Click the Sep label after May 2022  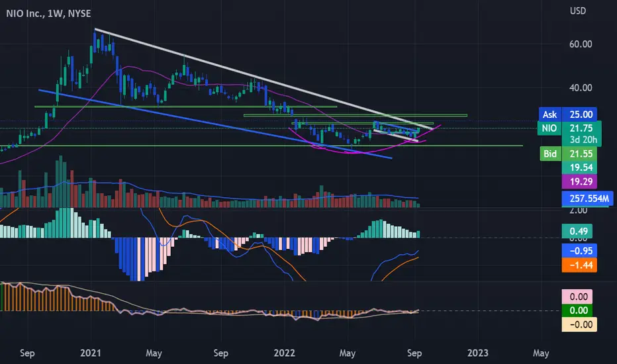click(x=414, y=353)
